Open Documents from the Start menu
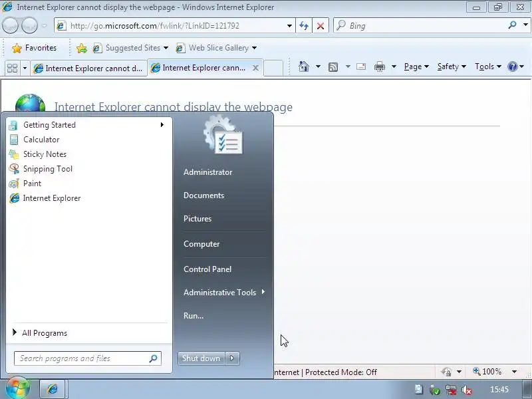 [204, 196]
